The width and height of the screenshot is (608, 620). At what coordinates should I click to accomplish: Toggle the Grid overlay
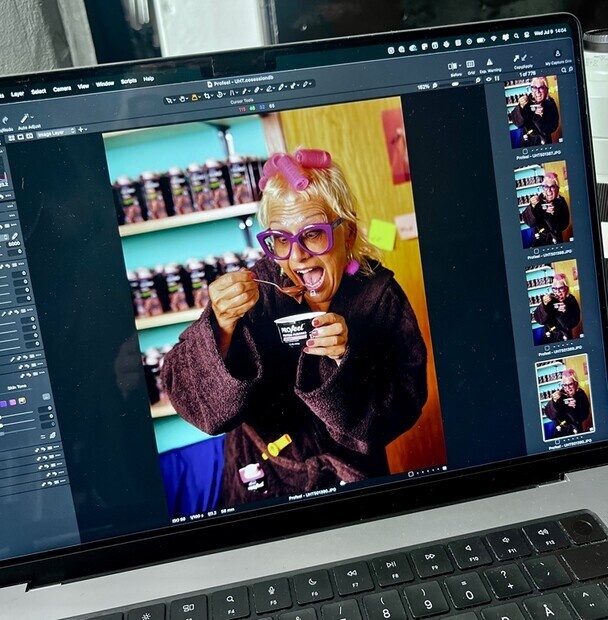click(470, 64)
